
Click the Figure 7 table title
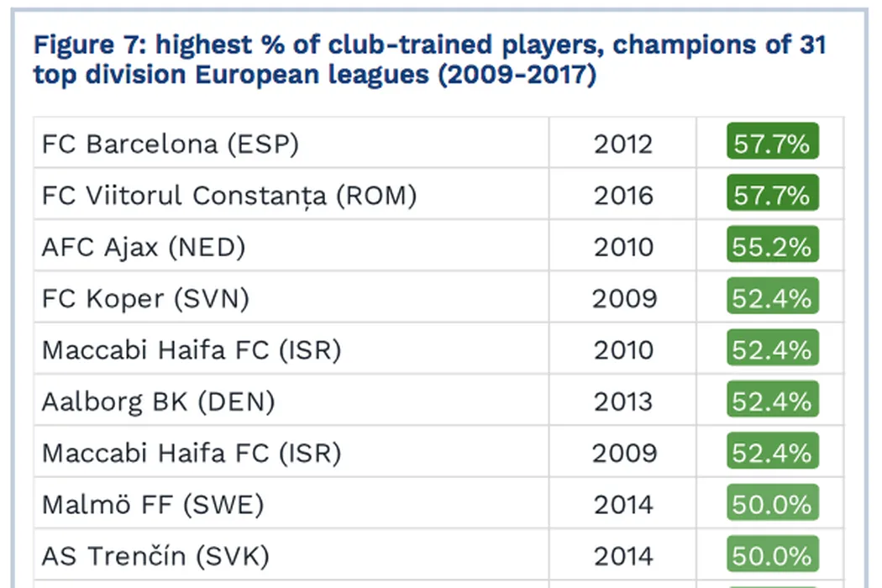429,59
